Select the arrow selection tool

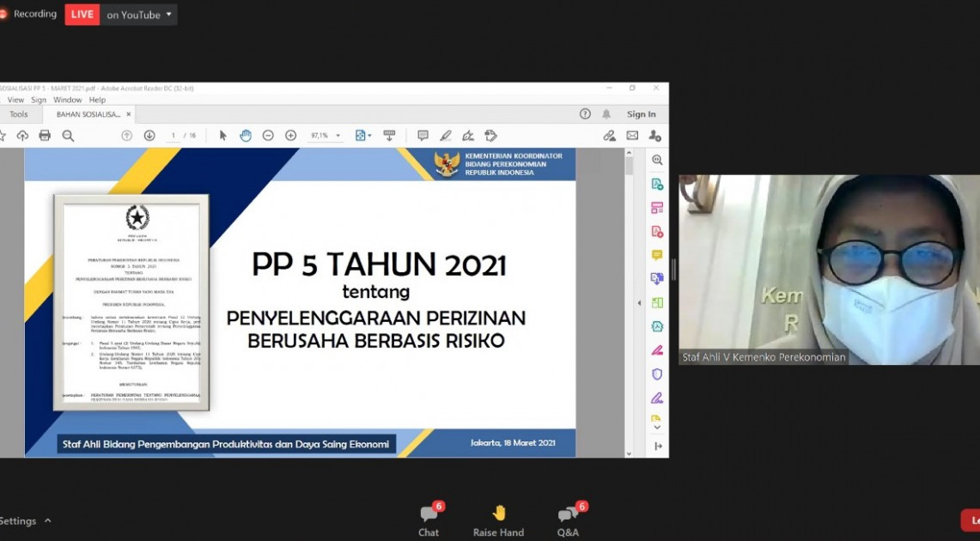[223, 136]
